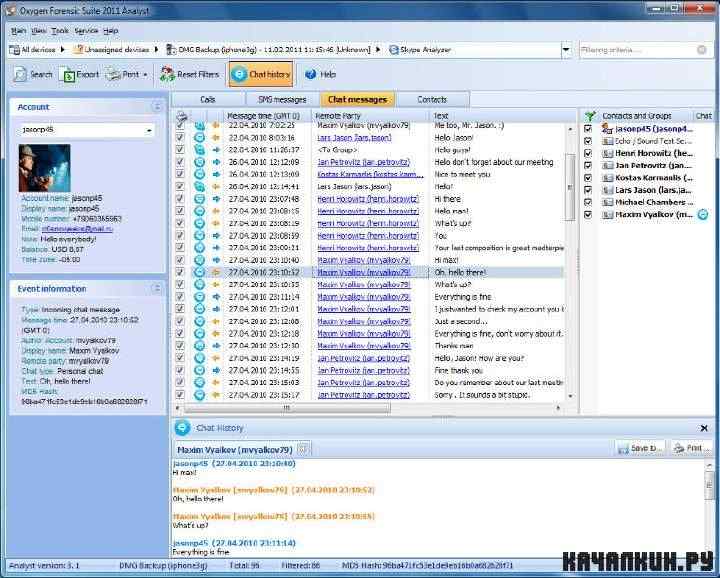Open Help via the question mark icon
The image size is (720, 578).
310,74
